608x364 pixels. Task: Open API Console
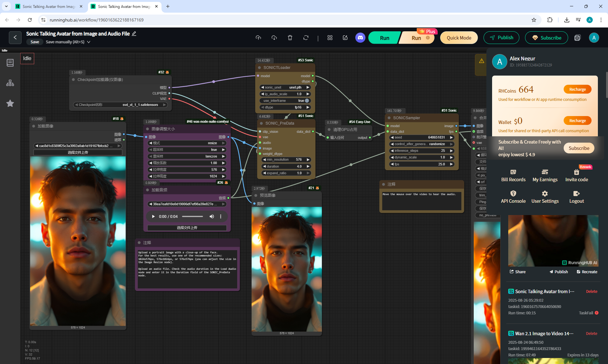[x=513, y=197]
